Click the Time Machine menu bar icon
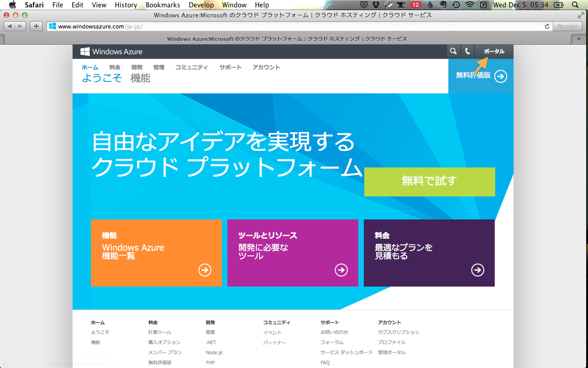Image resolution: width=588 pixels, height=368 pixels. point(456,5)
